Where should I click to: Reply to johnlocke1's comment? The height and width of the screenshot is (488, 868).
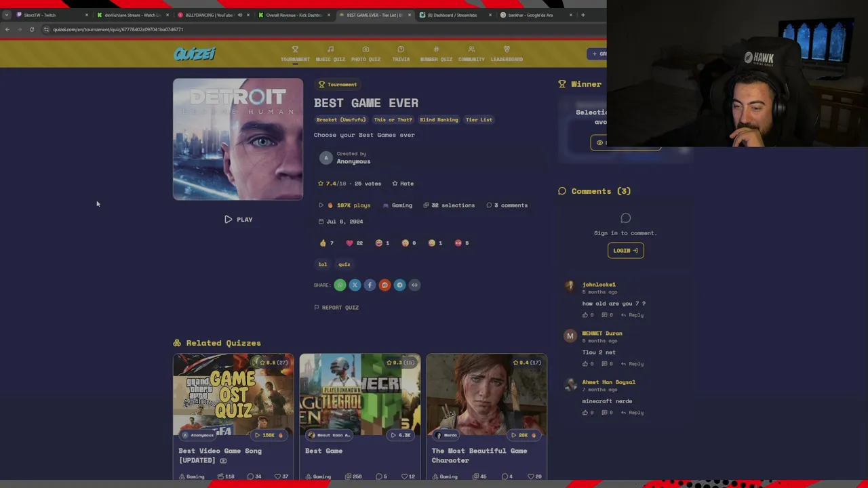point(633,315)
